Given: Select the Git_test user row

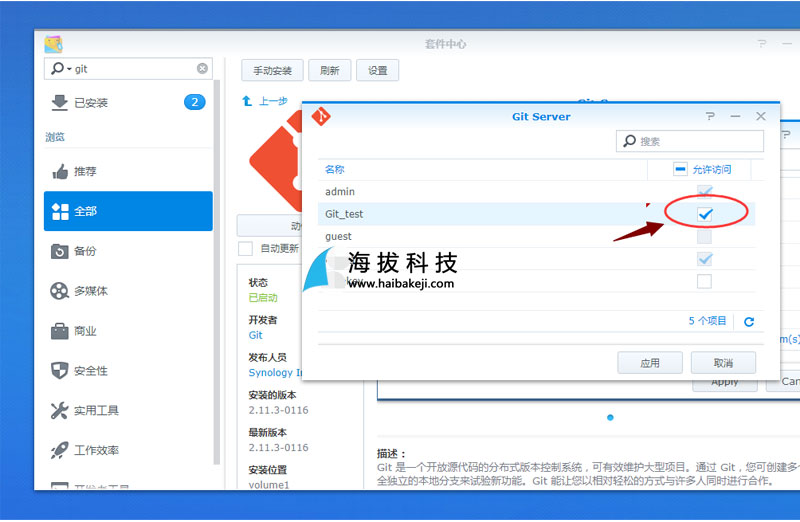Looking at the screenshot, I should point(536,214).
